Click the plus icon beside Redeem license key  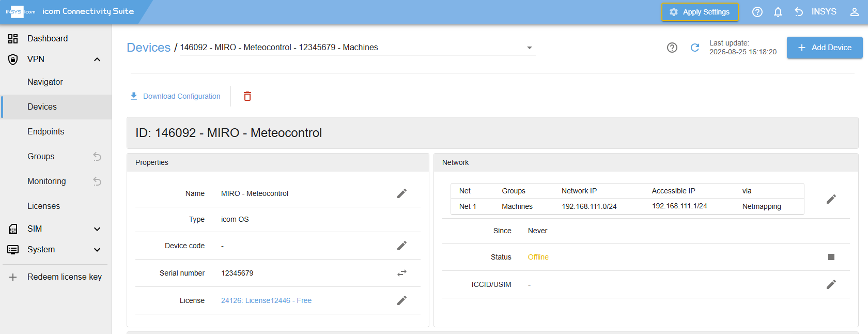[13, 277]
